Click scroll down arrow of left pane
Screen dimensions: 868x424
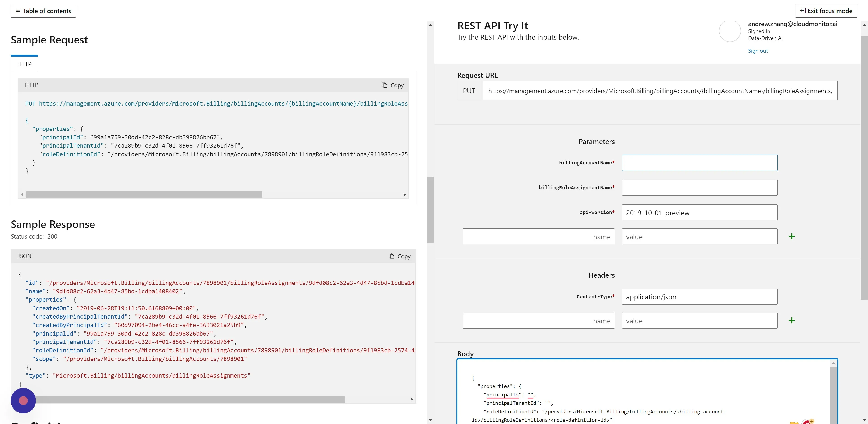430,420
